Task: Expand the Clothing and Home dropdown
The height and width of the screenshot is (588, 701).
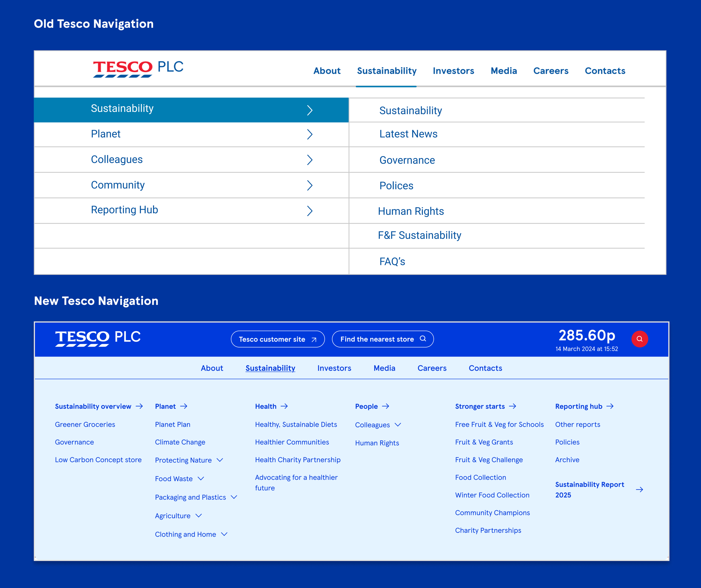Action: pyautogui.click(x=224, y=534)
